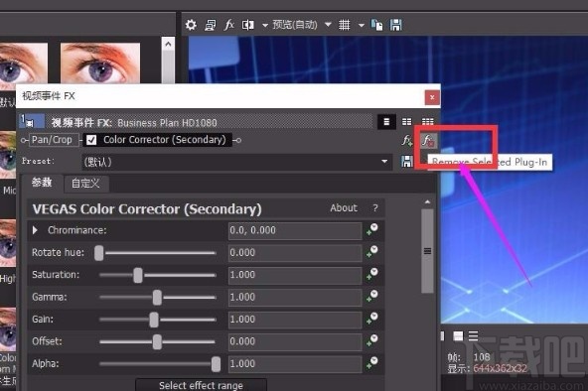Screen dimensions: 588x391
Task: Close the 视频事件 FX window
Action: [x=432, y=97]
